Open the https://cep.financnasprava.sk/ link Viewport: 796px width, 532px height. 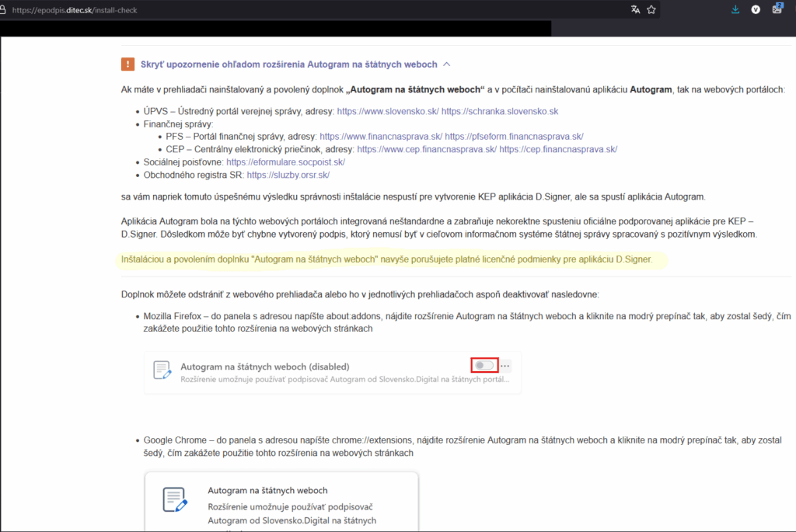point(558,149)
